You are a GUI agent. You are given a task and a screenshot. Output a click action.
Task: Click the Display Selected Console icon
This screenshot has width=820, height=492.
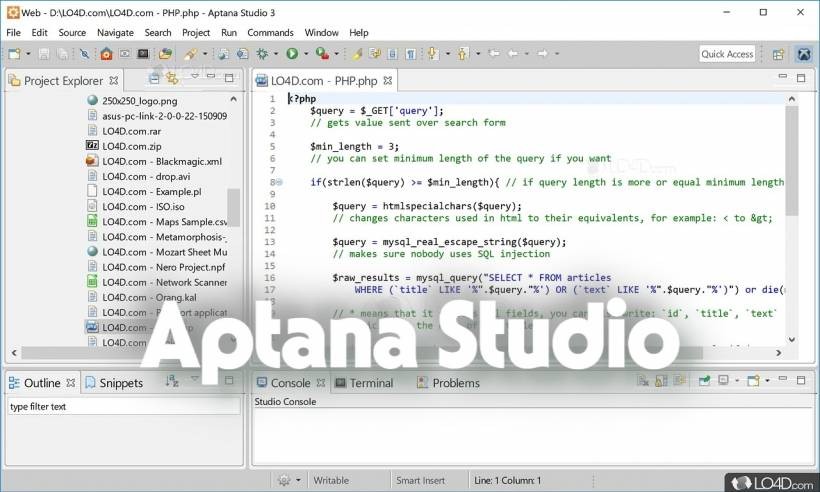tap(723, 380)
